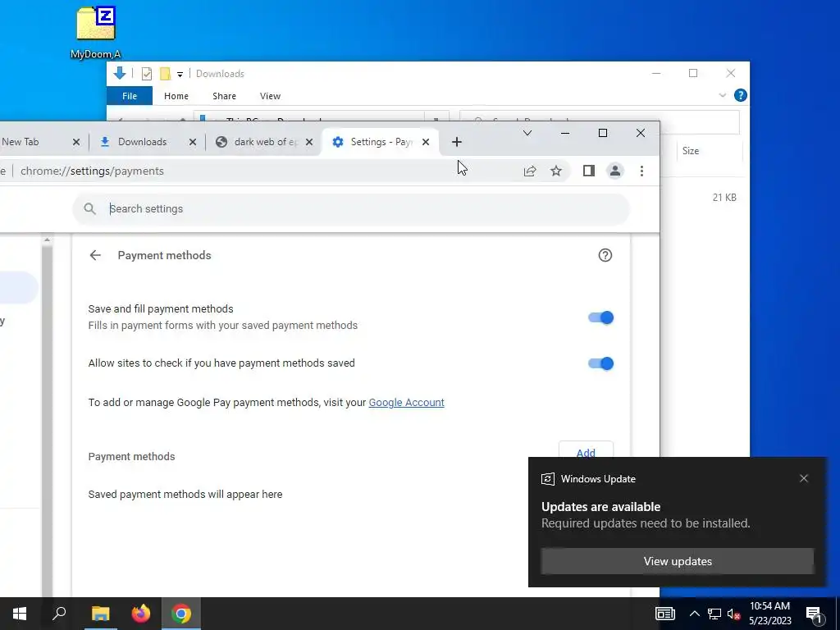The width and height of the screenshot is (840, 630).
Task: Toggle Allow sites to check payment methods
Action: point(600,363)
